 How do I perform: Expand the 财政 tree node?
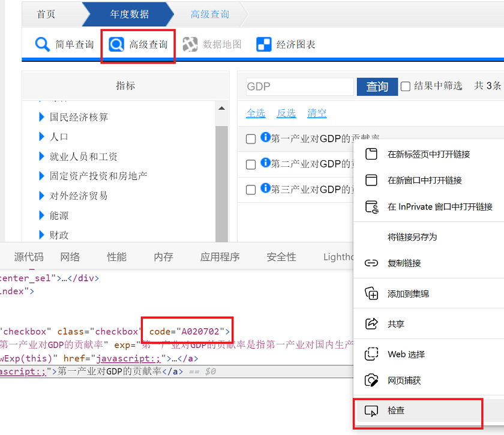[x=41, y=235]
